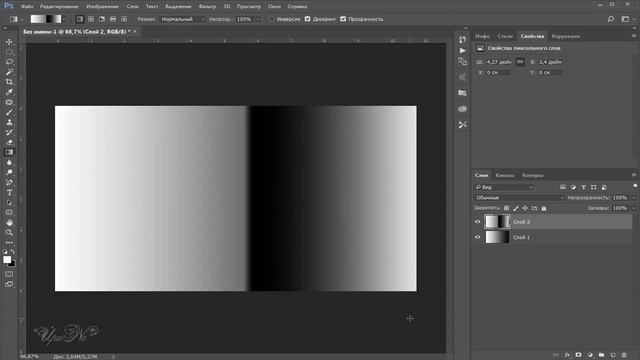The image size is (640, 360).
Task: Select the Dodge tool
Action: coord(9,172)
